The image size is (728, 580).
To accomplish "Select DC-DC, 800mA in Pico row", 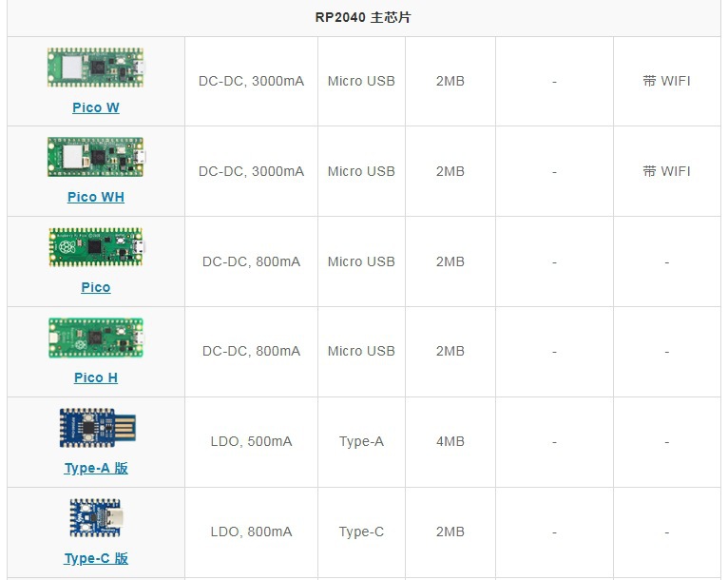I will coord(251,261).
